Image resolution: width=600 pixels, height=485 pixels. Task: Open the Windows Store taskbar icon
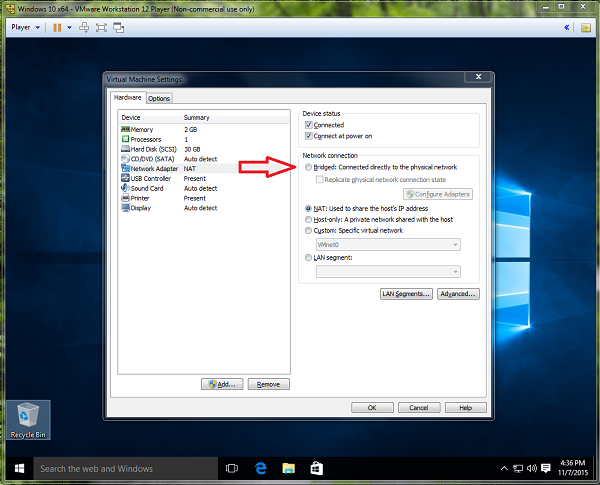tap(316, 469)
